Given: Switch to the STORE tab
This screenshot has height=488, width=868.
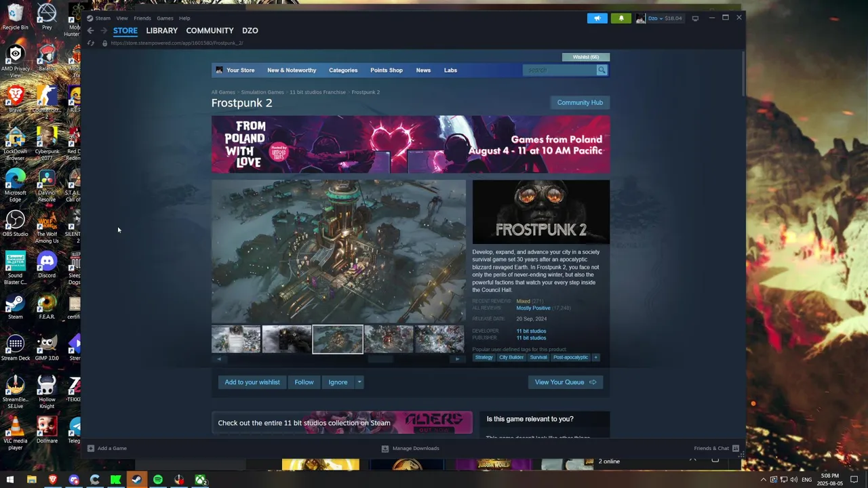Looking at the screenshot, I should pos(125,30).
